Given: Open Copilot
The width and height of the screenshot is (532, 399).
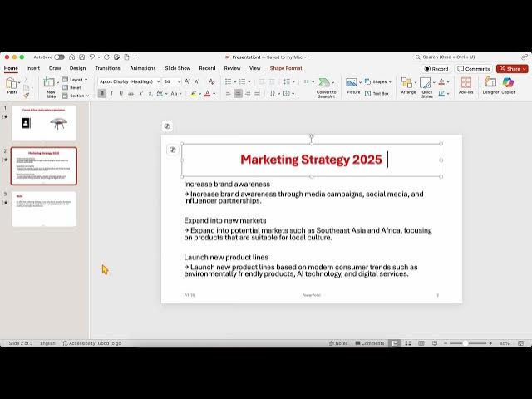Looking at the screenshot, I should (508, 86).
